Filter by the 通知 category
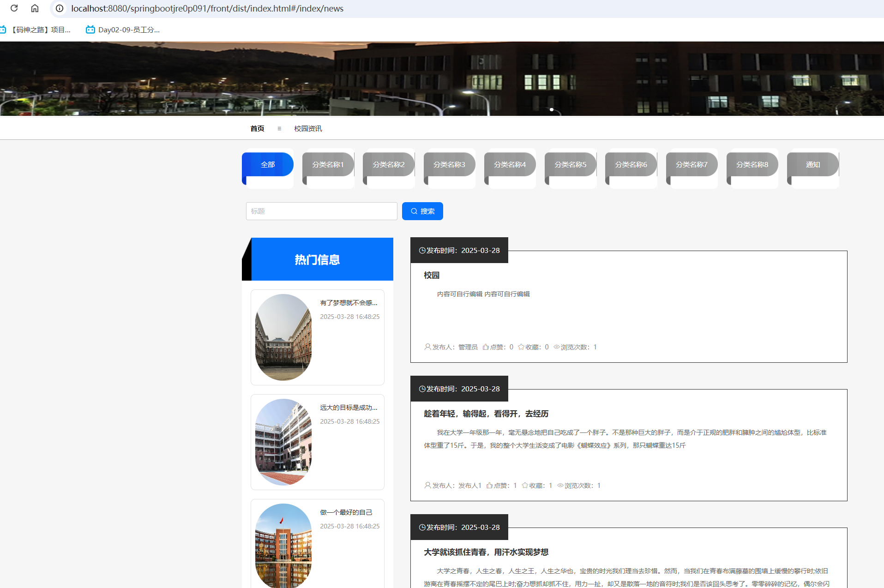The image size is (884, 588). (812, 165)
